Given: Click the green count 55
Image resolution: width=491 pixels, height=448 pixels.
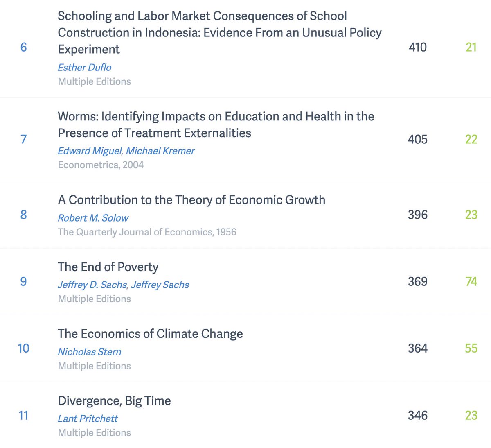Looking at the screenshot, I should pyautogui.click(x=471, y=348).
